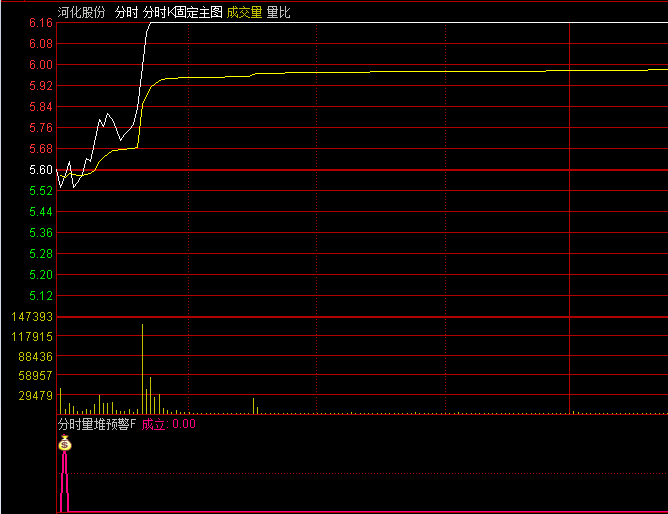Click the 5.92 price axis label
This screenshot has height=514, width=668.
click(x=41, y=86)
